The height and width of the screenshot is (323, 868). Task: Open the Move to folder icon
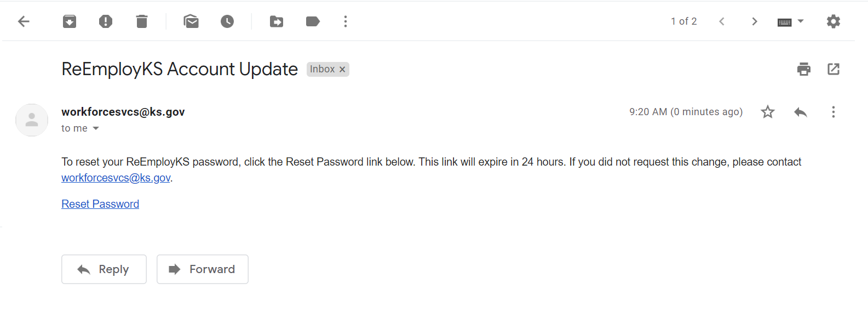(277, 21)
